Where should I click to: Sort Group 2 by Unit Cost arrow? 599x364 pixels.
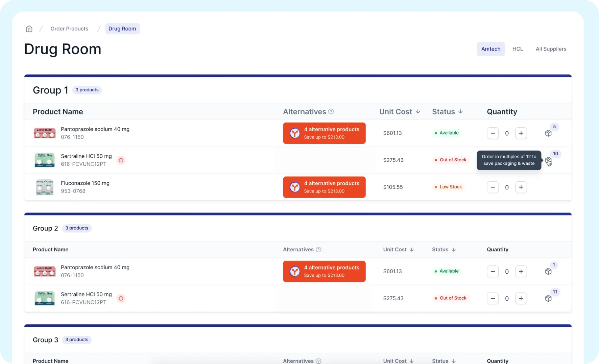(x=412, y=250)
